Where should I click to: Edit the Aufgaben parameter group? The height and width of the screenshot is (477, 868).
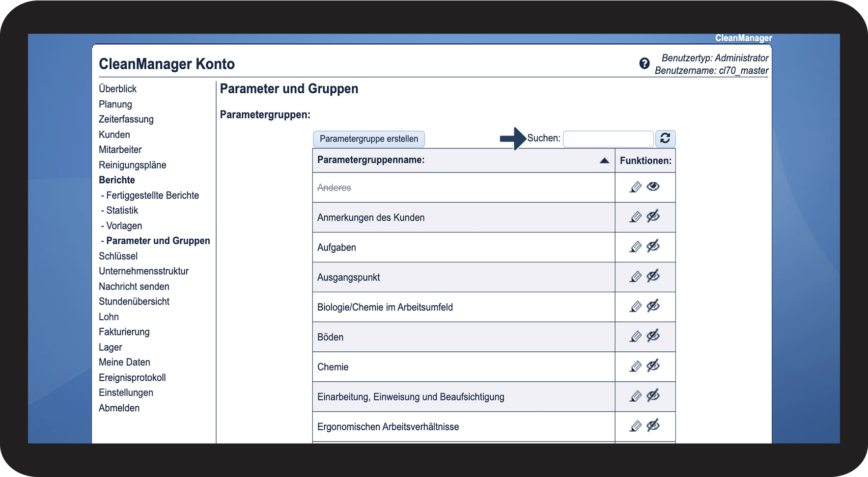pos(636,247)
